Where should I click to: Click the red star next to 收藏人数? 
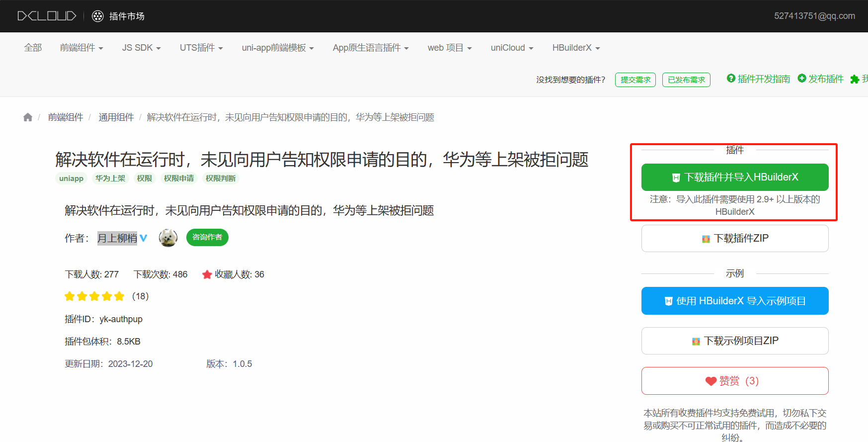pyautogui.click(x=207, y=274)
